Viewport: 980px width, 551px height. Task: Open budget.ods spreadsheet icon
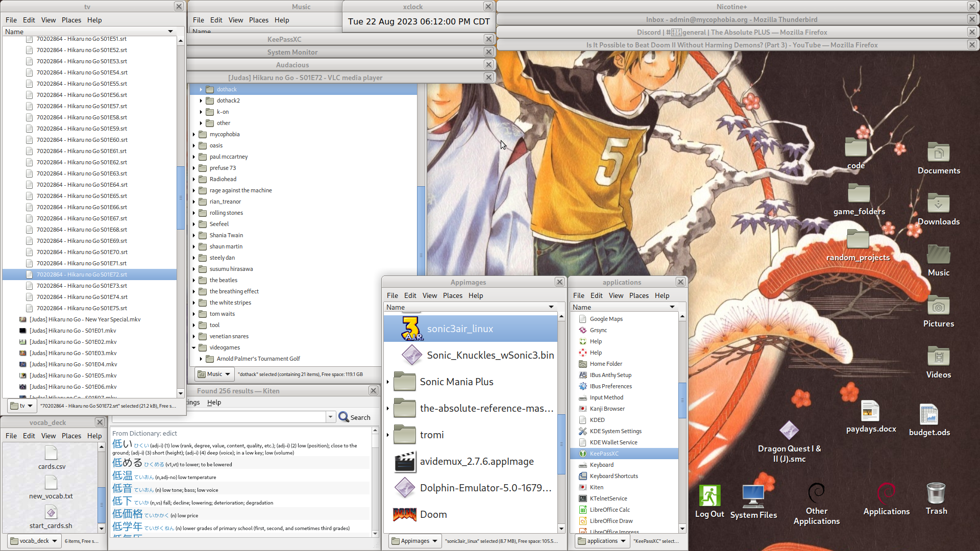pyautogui.click(x=929, y=414)
